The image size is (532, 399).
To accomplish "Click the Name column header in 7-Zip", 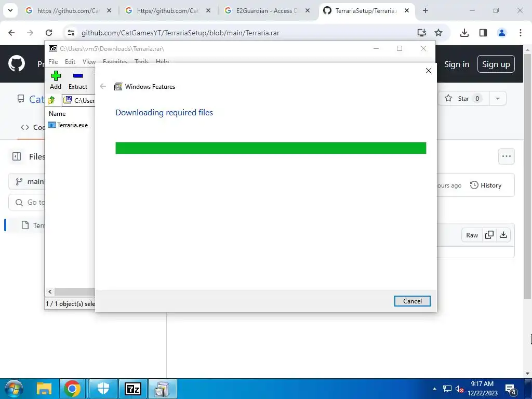I will pyautogui.click(x=57, y=114).
